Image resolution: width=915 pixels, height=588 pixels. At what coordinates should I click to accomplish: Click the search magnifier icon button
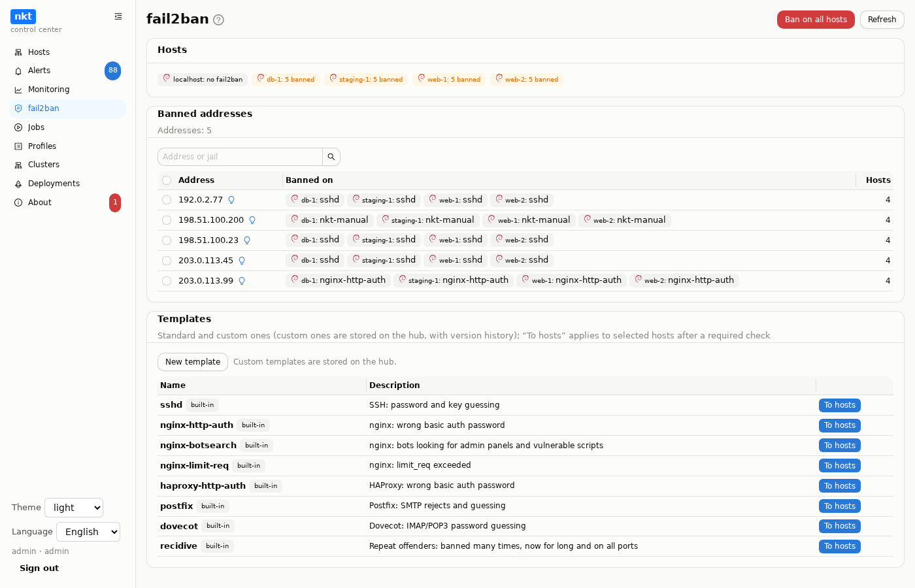click(331, 157)
